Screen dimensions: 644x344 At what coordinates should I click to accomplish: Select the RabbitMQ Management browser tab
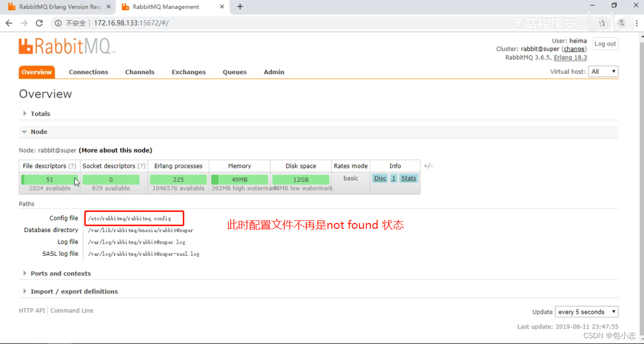tap(172, 7)
